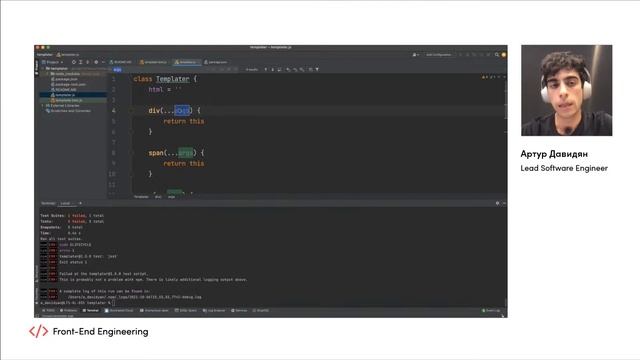Open the Event Log
The height and width of the screenshot is (360, 640).
[491, 311]
